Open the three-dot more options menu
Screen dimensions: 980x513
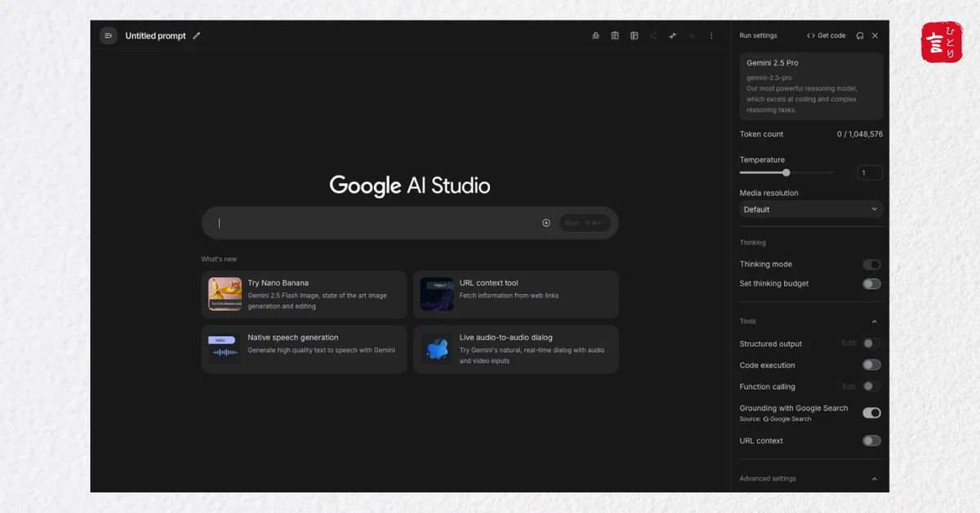[711, 36]
